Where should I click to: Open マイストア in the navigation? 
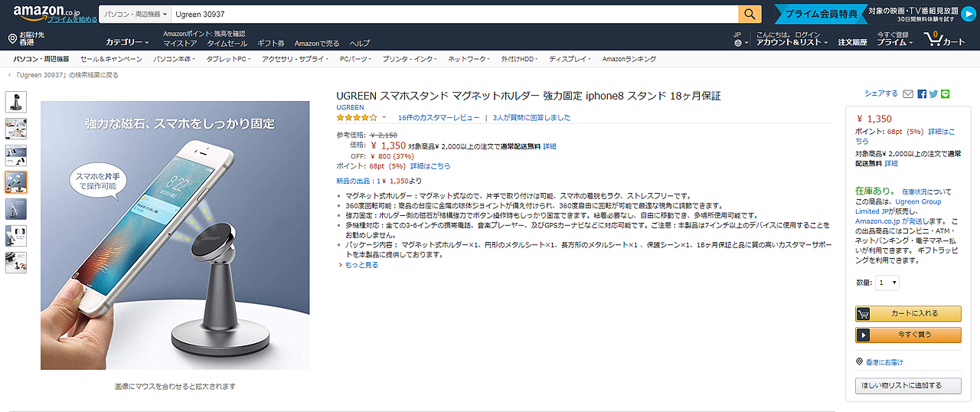(180, 44)
